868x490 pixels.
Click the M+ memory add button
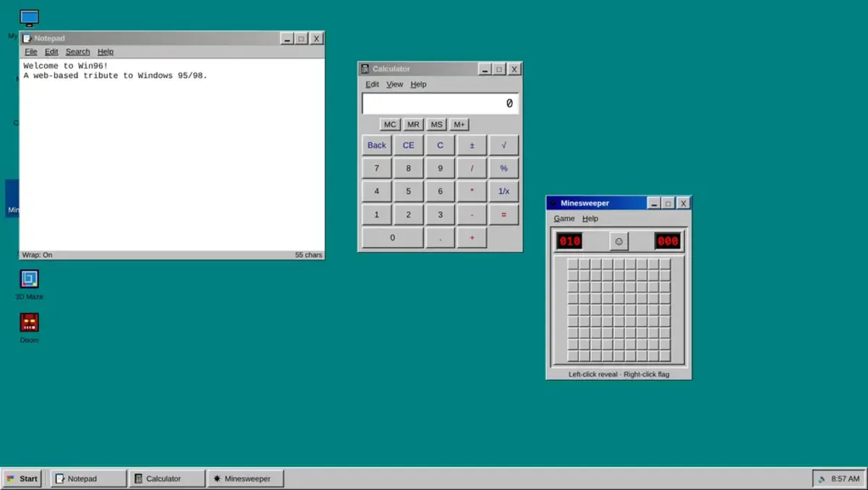pos(459,124)
